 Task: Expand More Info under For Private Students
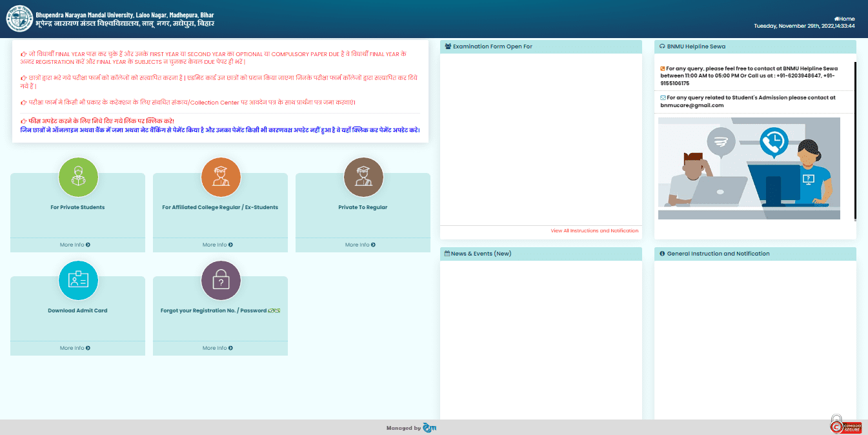pos(75,245)
